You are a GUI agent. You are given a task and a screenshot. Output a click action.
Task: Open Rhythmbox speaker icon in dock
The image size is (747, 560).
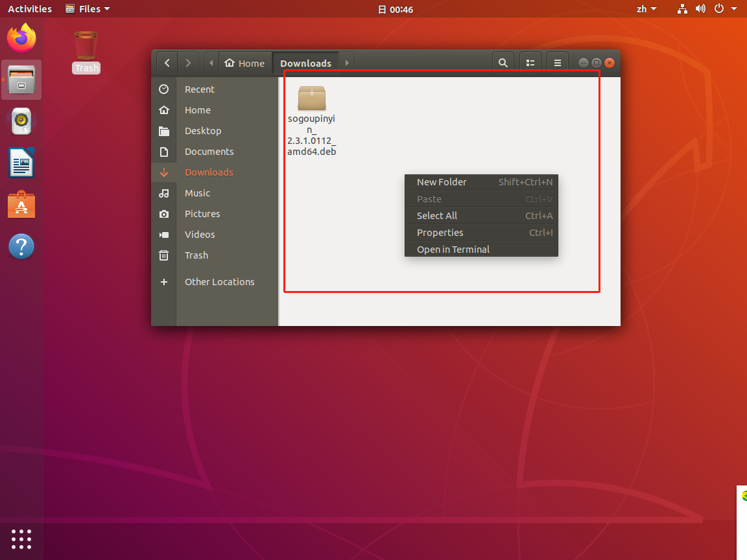pos(21,121)
